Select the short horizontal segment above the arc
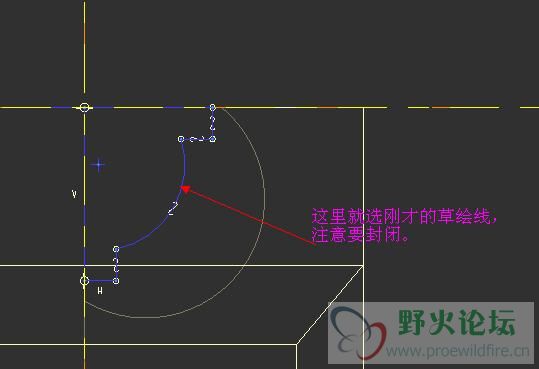This screenshot has height=369, width=539. (197, 139)
